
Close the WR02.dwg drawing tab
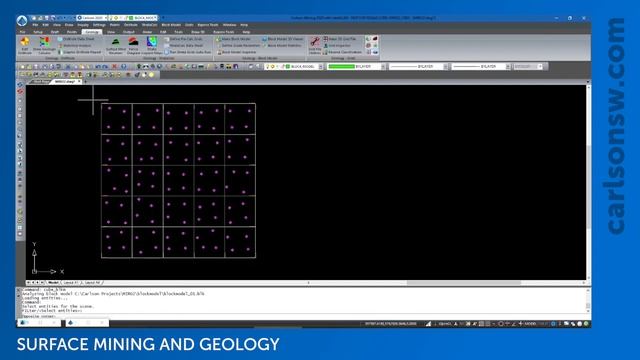coord(79,82)
